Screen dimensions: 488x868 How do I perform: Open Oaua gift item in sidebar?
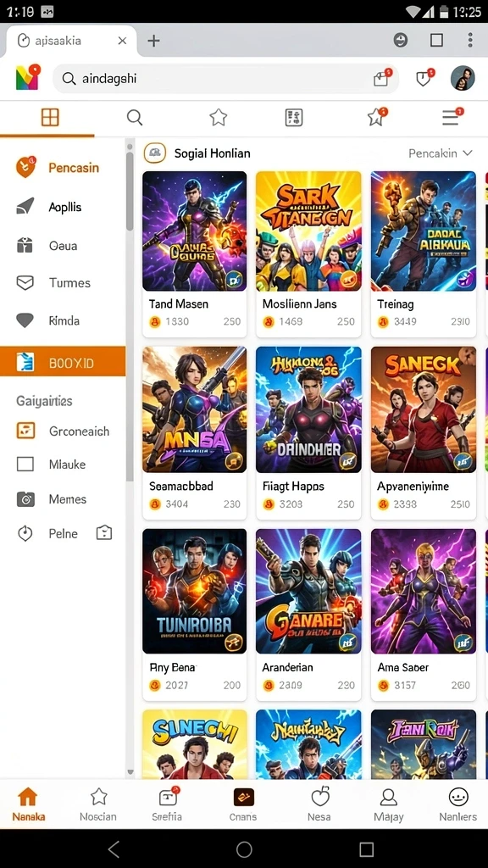coord(63,245)
